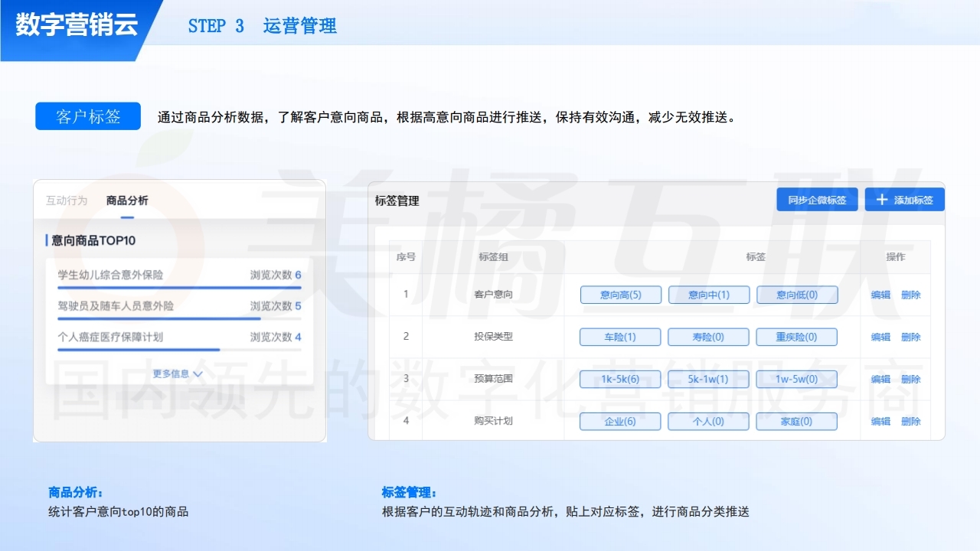The height and width of the screenshot is (551, 980).
Task: Edit the 客户意向 tag group
Action: point(880,295)
